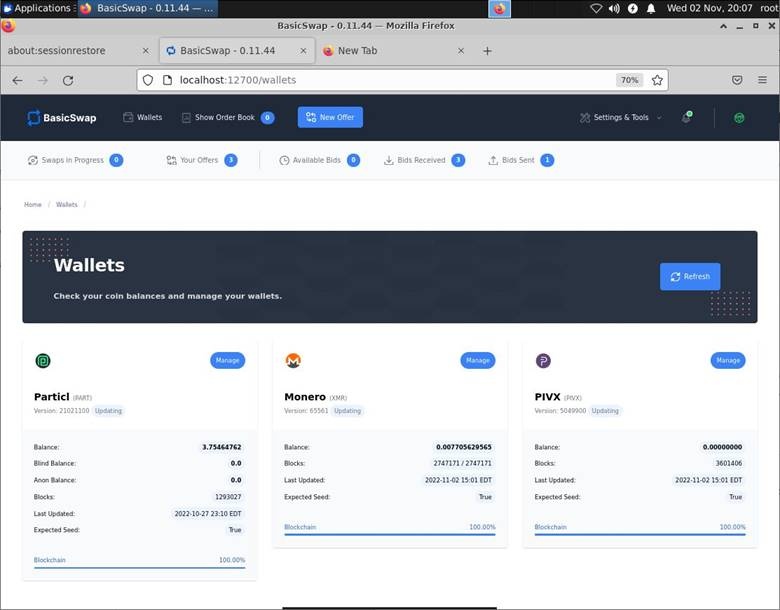Click the Particl Blockchain progress bar
This screenshot has height=610, width=780.
pos(139,568)
